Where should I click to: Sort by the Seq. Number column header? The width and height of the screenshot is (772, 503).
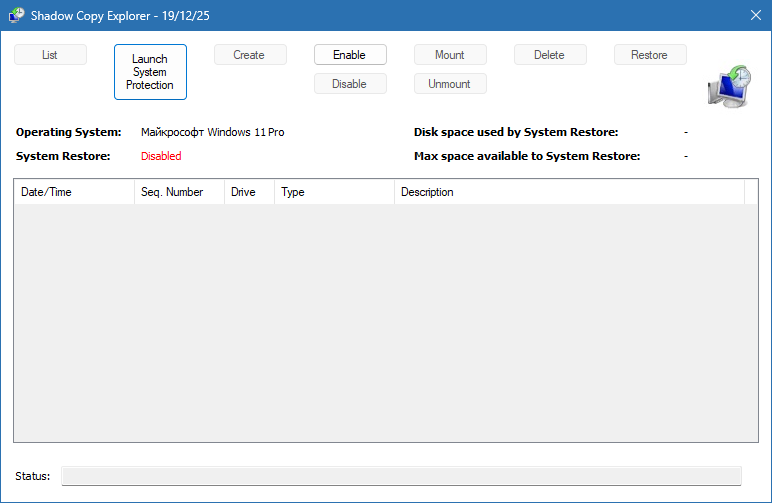[x=179, y=192]
